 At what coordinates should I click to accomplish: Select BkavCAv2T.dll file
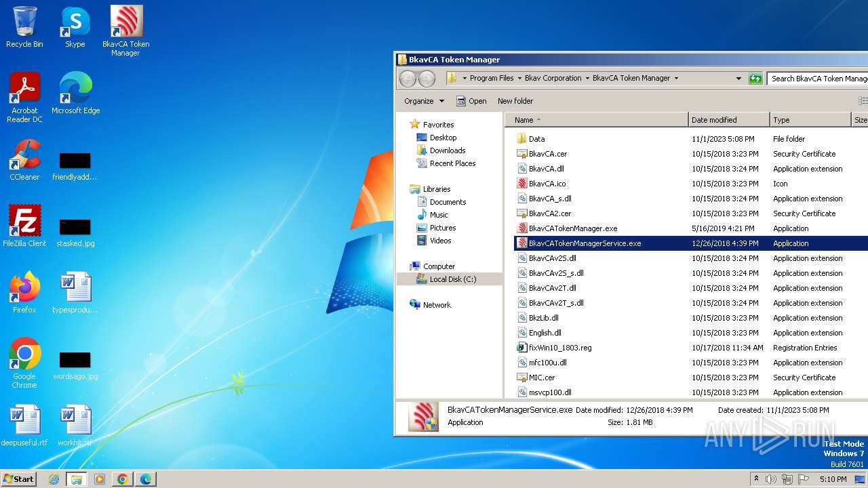tap(547, 288)
